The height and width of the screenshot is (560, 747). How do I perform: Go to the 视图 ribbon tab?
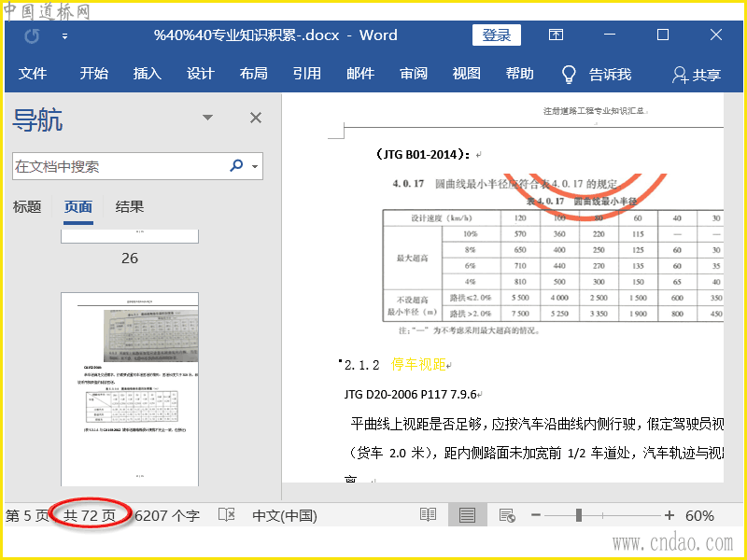[x=466, y=74]
